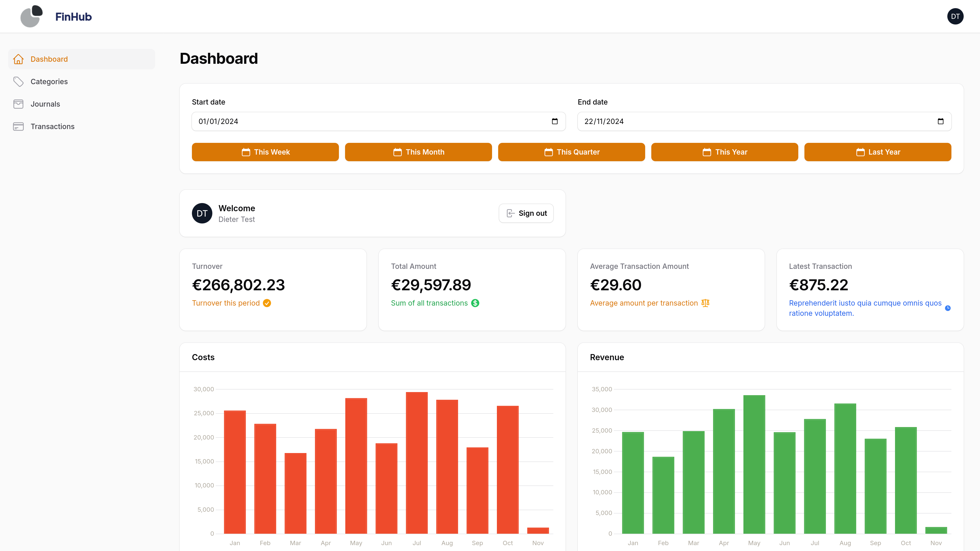Click the Dashboard home icon
Viewport: 980px width, 551px height.
pyautogui.click(x=18, y=59)
